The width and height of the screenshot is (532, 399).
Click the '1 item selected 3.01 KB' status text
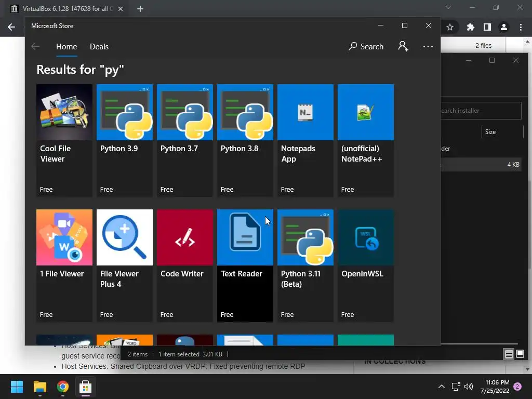click(190, 354)
